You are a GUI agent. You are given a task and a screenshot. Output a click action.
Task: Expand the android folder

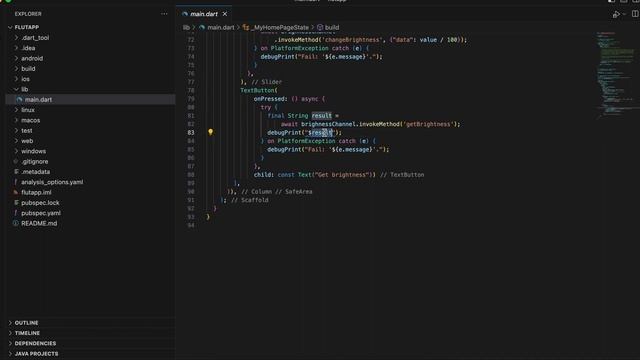(x=32, y=58)
